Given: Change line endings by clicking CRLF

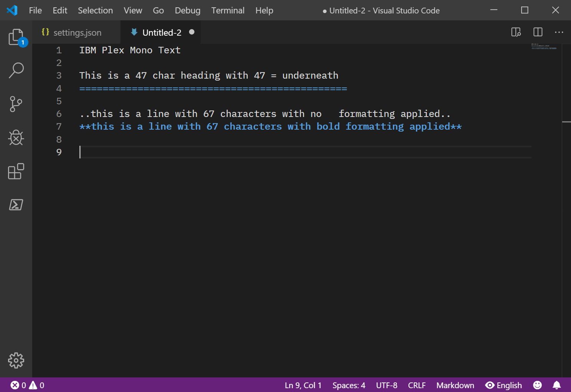Looking at the screenshot, I should 416,385.
